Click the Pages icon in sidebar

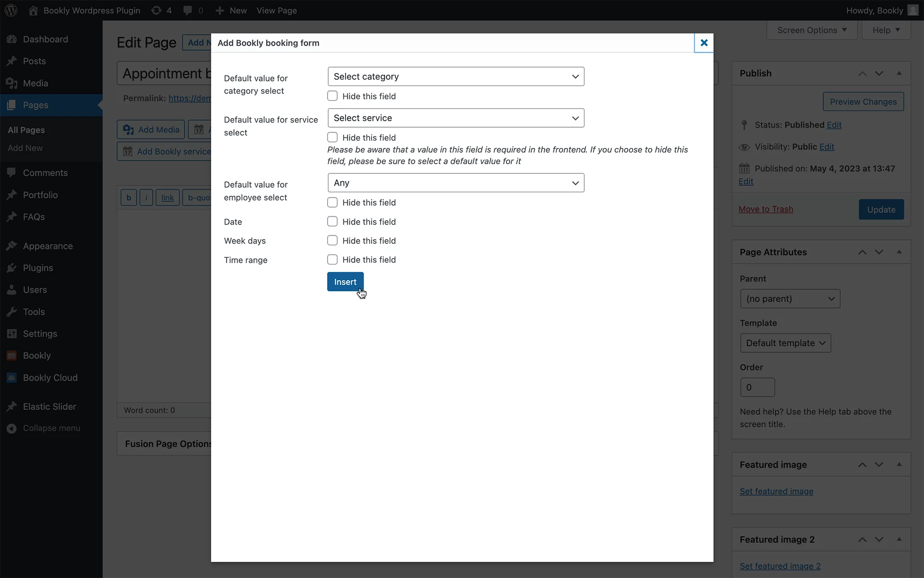[x=12, y=105]
